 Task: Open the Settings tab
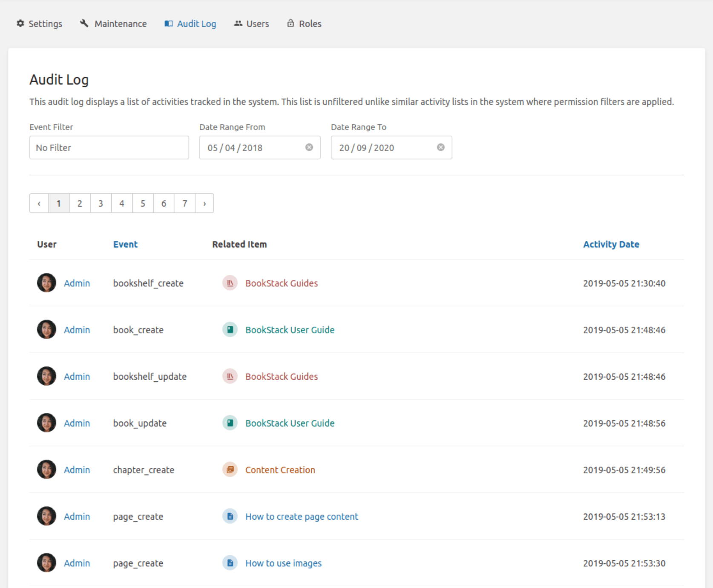tap(40, 24)
